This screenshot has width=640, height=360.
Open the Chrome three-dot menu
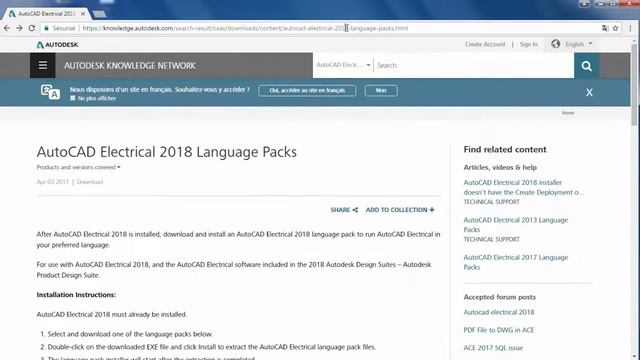tap(631, 28)
